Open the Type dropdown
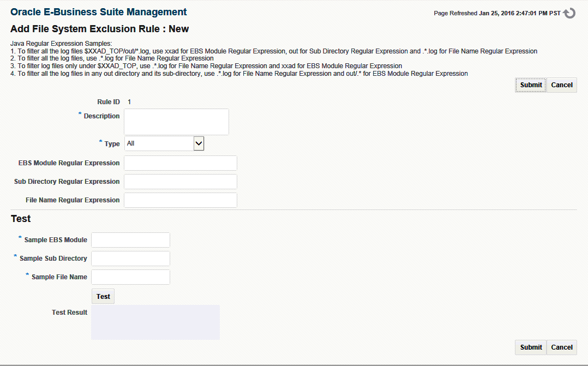The height and width of the screenshot is (366, 588). (164, 143)
